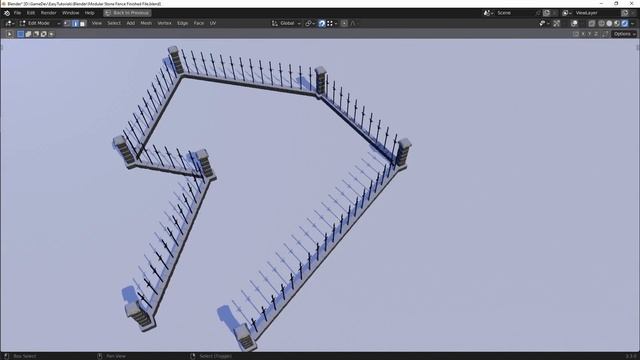This screenshot has width=640, height=360.
Task: Toggle the auto merge vertices icon
Action: click(x=605, y=34)
